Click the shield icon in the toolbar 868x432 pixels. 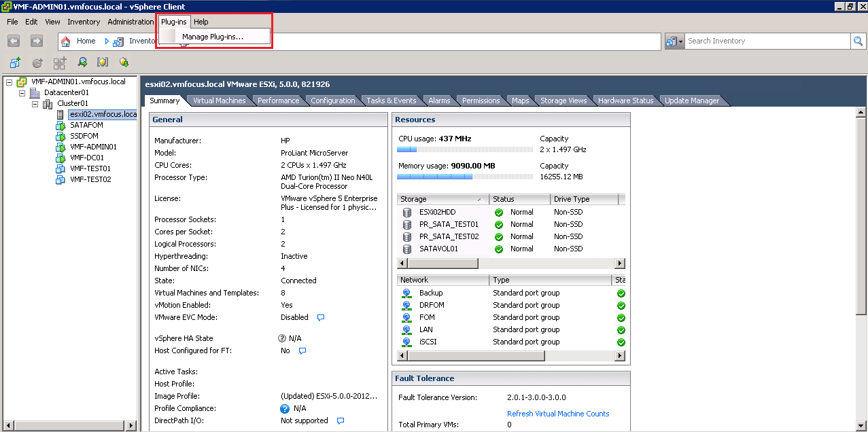pyautogui.click(x=103, y=62)
